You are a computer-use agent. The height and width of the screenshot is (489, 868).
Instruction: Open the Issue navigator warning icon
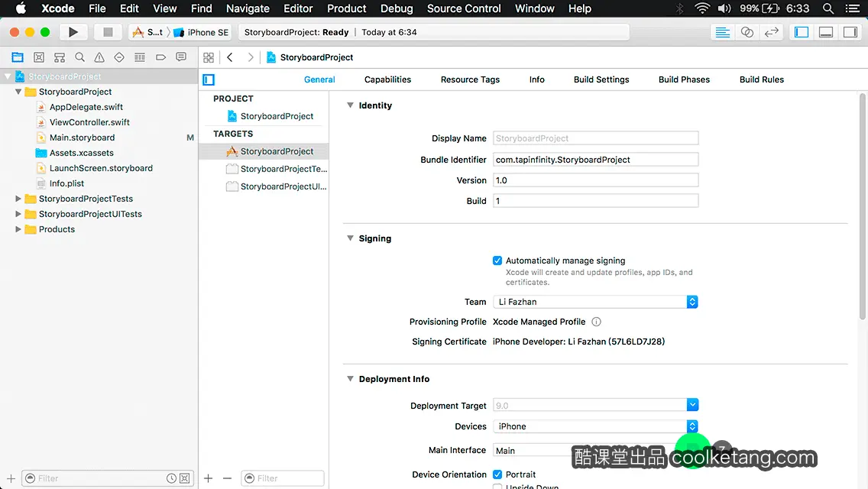pyautogui.click(x=99, y=57)
